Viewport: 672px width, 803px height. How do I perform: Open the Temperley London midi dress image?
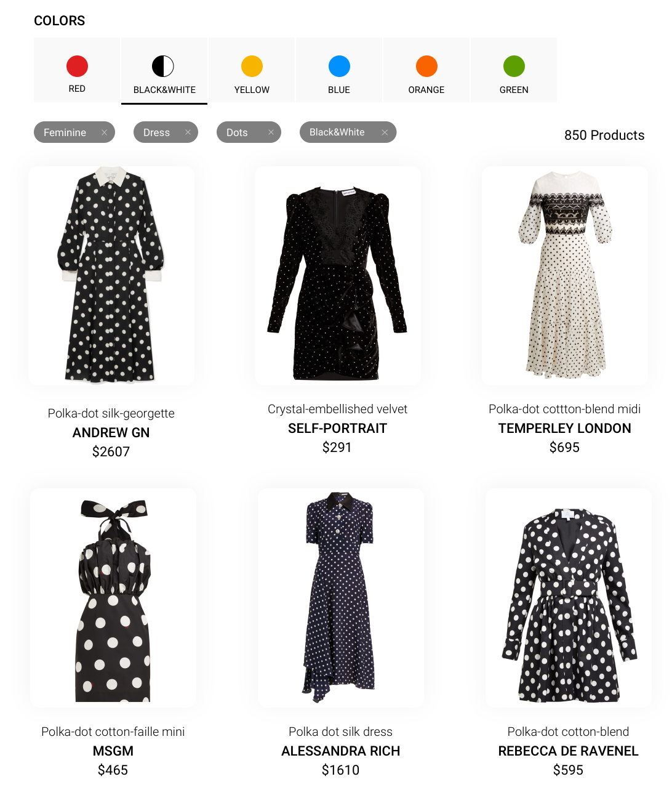(x=565, y=276)
